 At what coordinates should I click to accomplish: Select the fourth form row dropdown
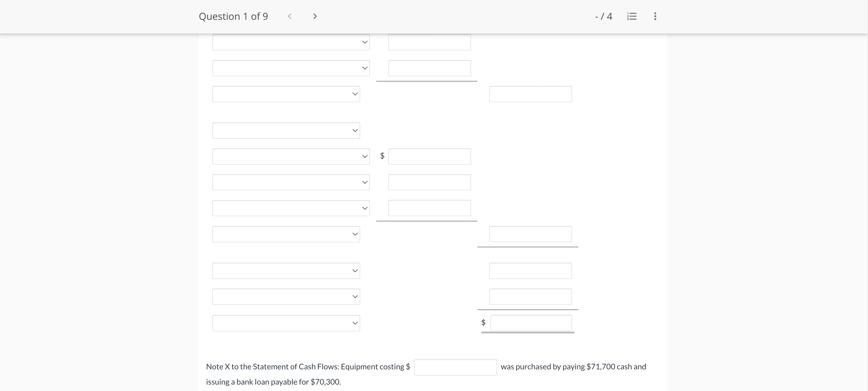tap(286, 130)
